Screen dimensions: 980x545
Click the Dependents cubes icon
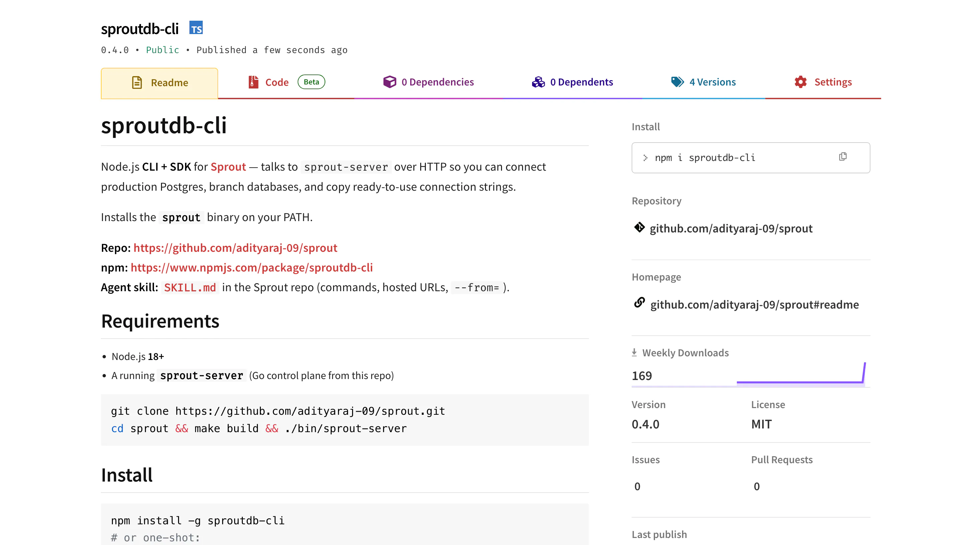(538, 82)
